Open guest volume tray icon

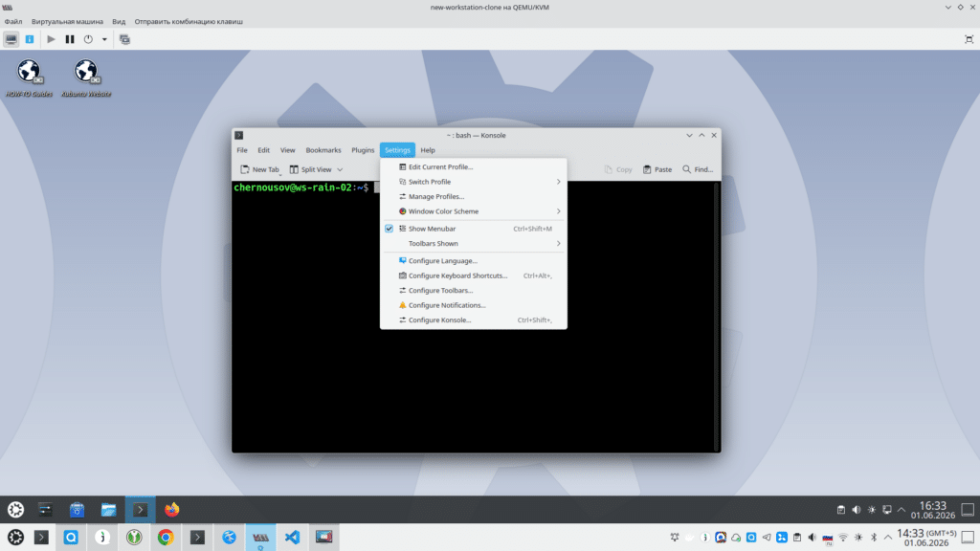click(x=857, y=510)
